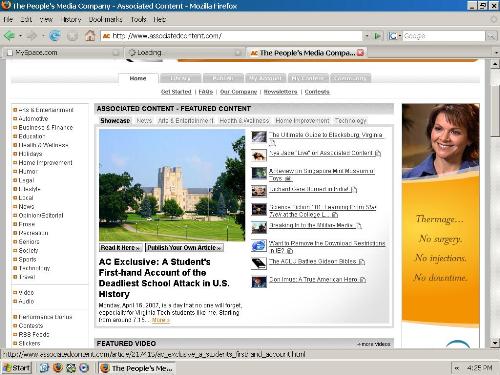Image resolution: width=500 pixels, height=375 pixels.
Task: Open the Humor category link
Action: (28, 171)
